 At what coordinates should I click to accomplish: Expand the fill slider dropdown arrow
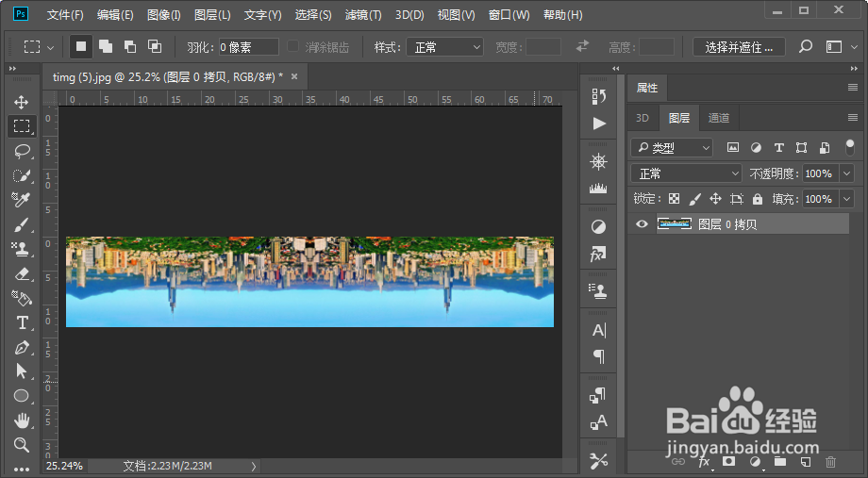[x=847, y=199]
